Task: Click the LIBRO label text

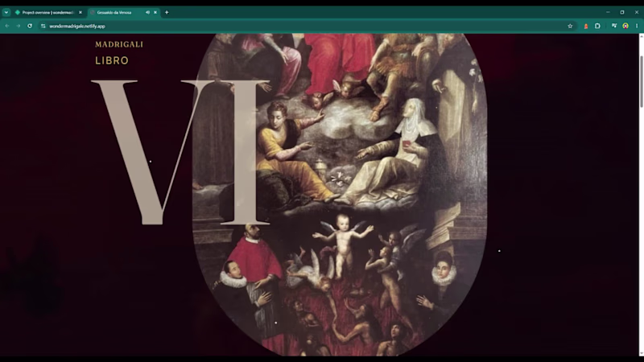Action: 112,60
